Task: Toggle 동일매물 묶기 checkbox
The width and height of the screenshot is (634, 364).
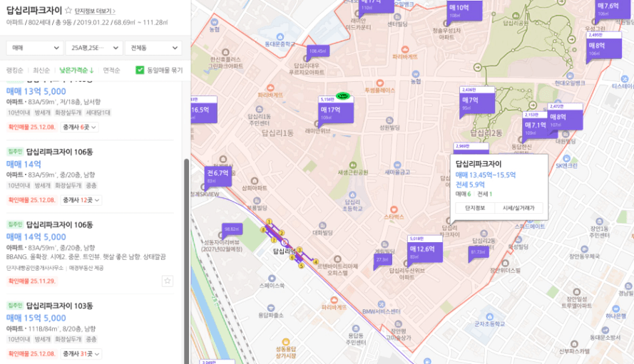Action: point(140,71)
